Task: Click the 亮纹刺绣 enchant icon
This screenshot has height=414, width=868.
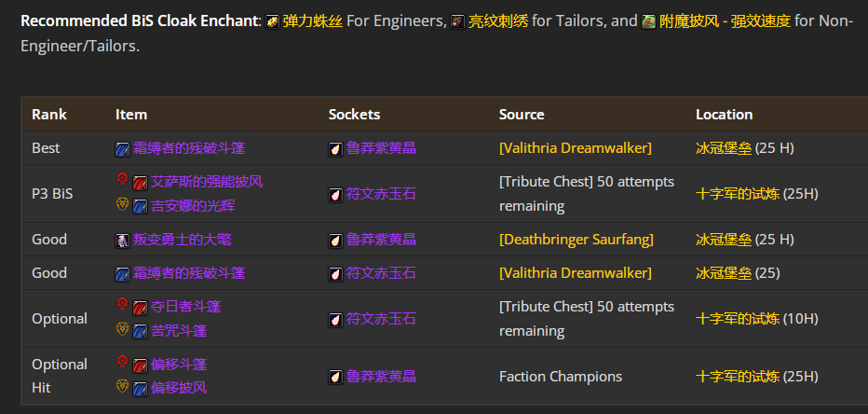Action: tap(457, 21)
